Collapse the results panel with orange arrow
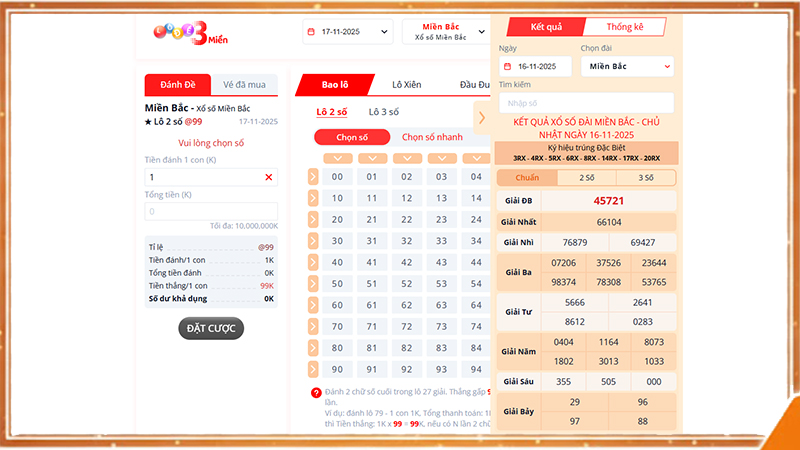This screenshot has width=800, height=450. click(x=482, y=118)
